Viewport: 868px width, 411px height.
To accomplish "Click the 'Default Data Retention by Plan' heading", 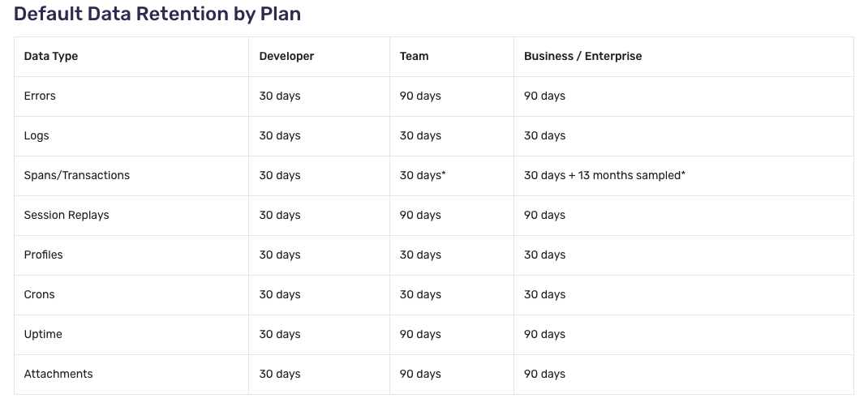I will click(x=157, y=14).
